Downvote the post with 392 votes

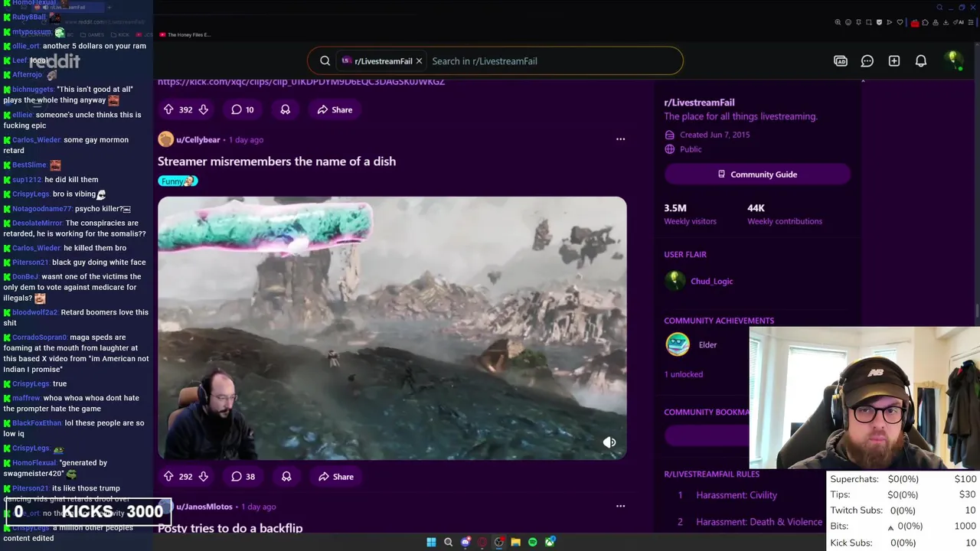click(203, 109)
